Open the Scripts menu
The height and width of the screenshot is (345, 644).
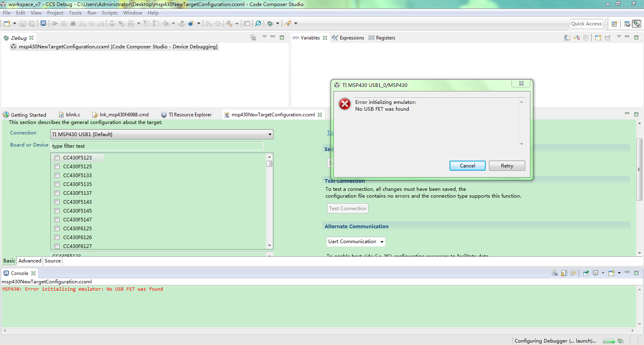point(110,13)
